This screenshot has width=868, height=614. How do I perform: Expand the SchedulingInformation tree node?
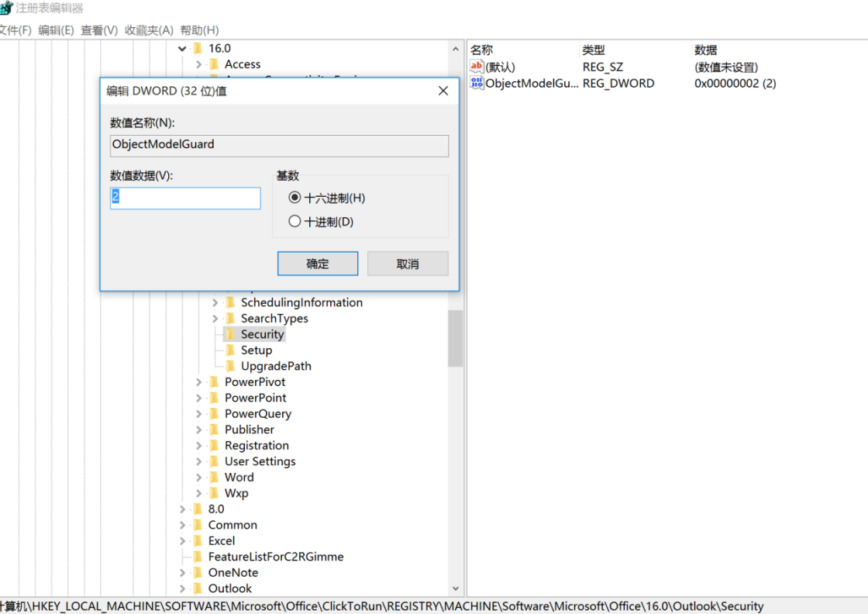click(x=215, y=302)
